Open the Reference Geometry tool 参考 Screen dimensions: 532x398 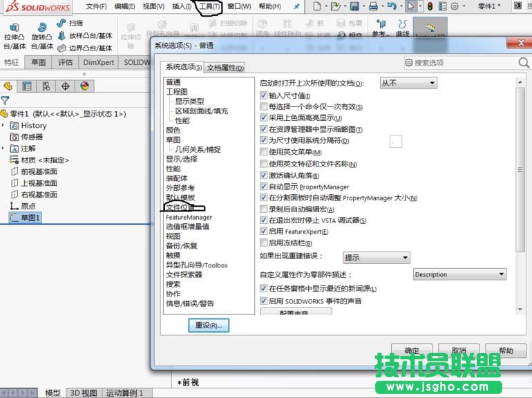[x=381, y=28]
